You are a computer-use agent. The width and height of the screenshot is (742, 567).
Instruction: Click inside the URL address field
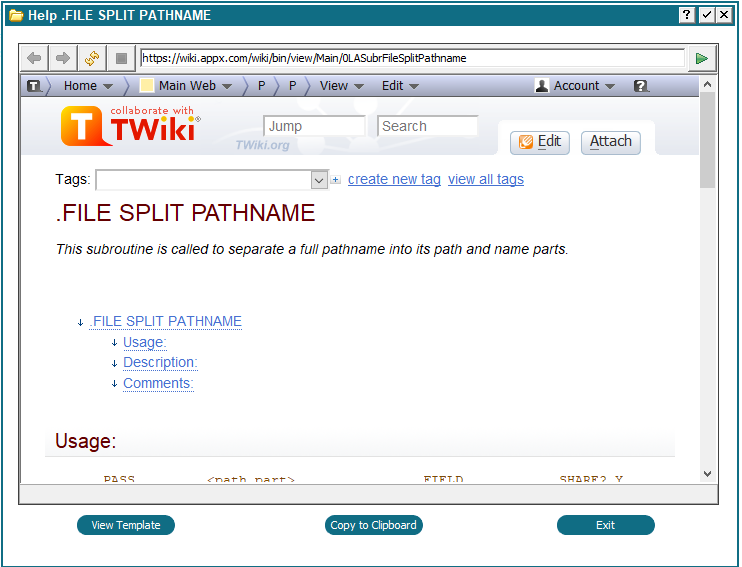(x=412, y=58)
